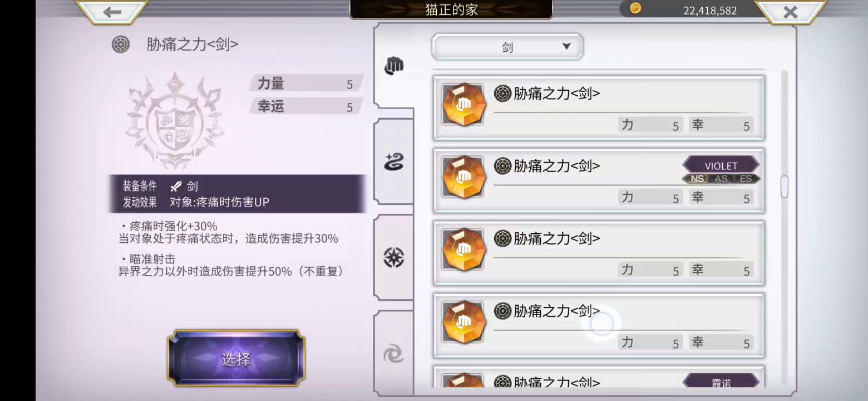Click the list scrollbar handle
868x401 pixels.
pos(785,187)
